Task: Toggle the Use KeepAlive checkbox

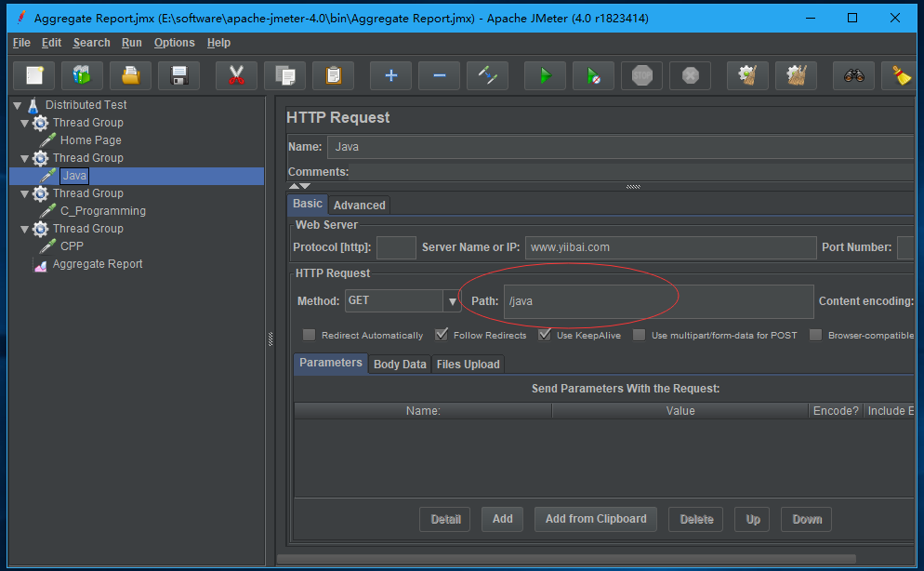Action: 545,335
